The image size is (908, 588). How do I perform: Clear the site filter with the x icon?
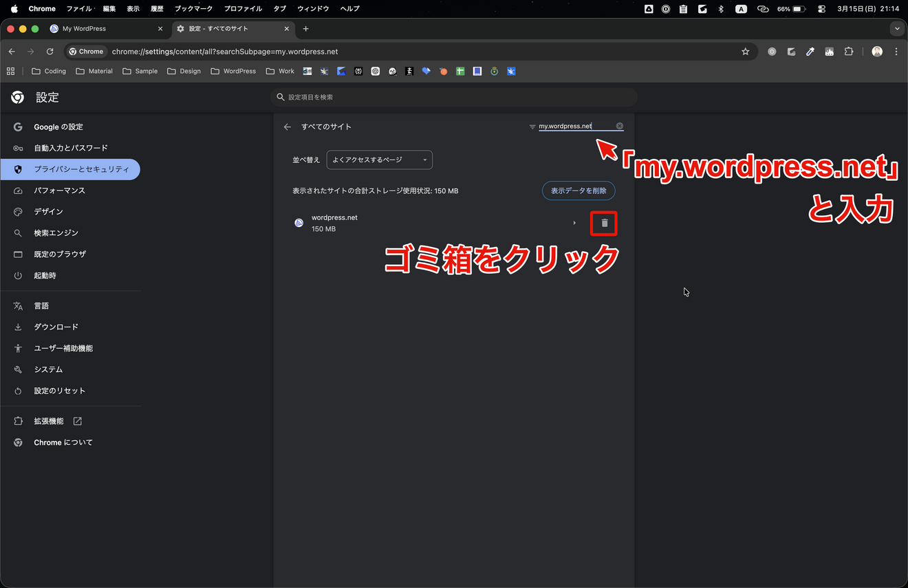point(619,126)
